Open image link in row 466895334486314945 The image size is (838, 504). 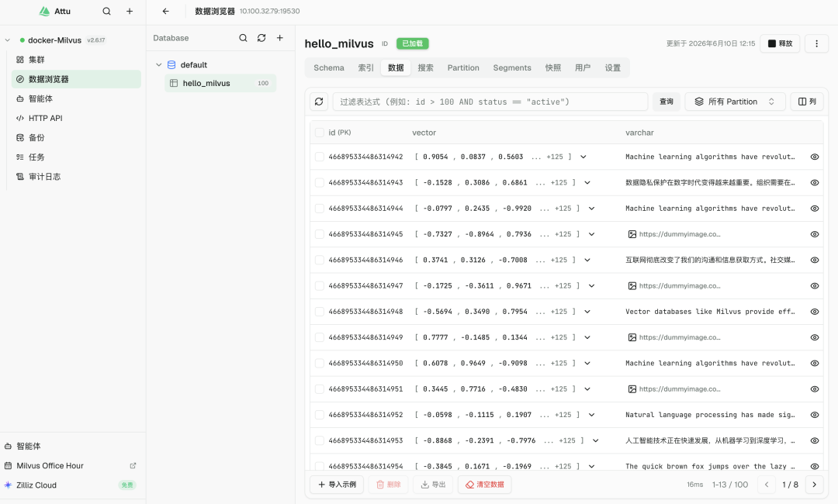coord(674,234)
